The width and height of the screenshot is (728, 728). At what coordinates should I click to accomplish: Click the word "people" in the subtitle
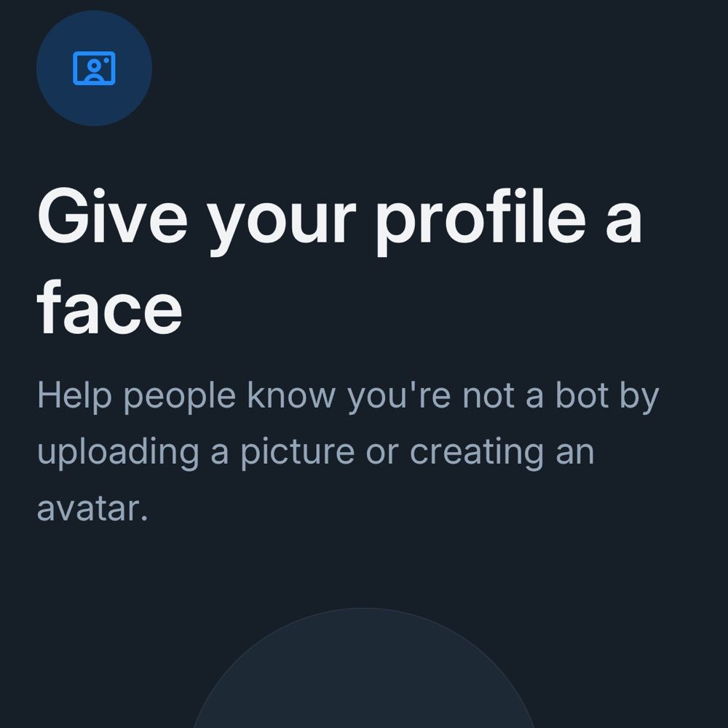180,397
